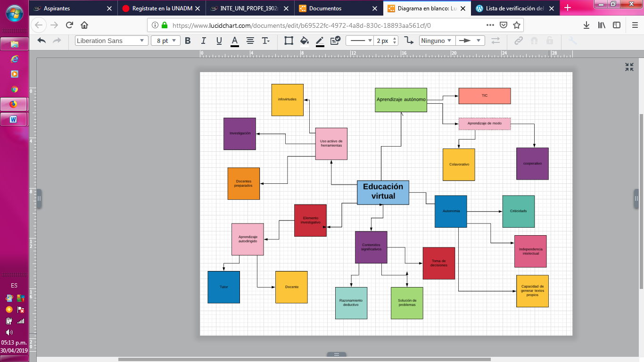The width and height of the screenshot is (644, 362).
Task: Exit fullscreen with the collapse arrows icon
Action: point(629,67)
